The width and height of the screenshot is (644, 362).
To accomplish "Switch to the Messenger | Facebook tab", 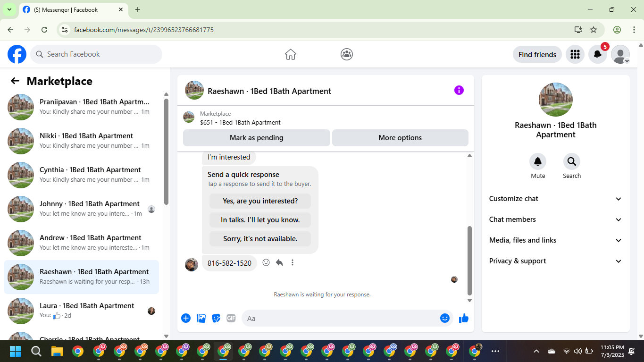I will point(73,9).
